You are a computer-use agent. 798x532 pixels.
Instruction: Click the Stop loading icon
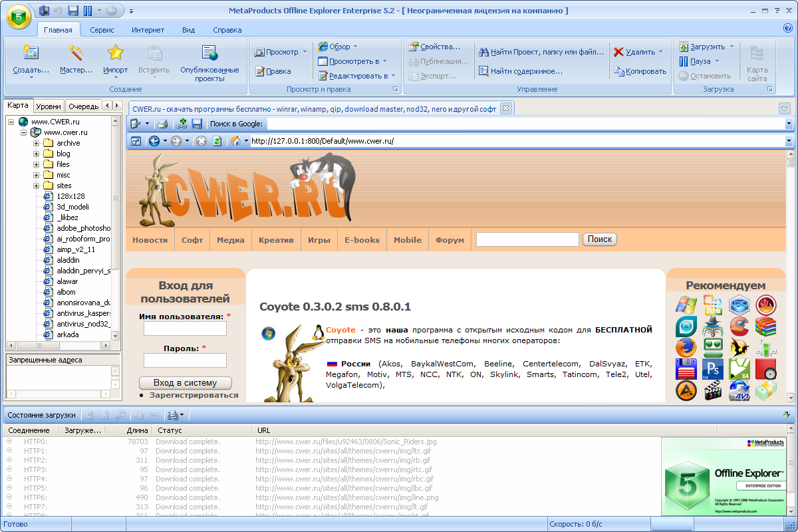201,141
